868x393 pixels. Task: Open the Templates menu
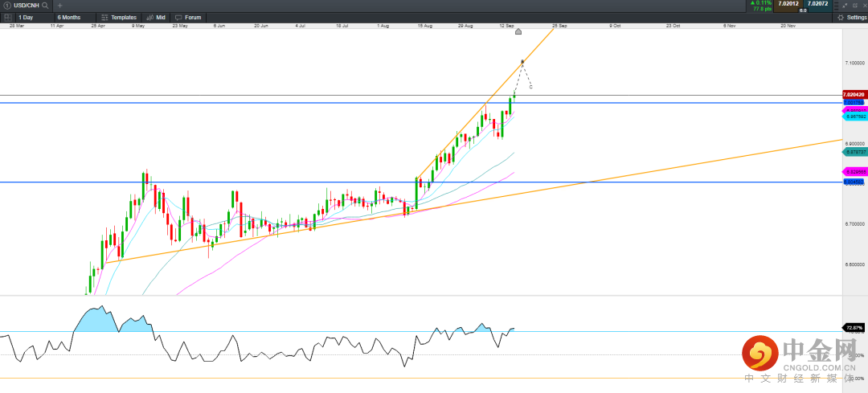[119, 17]
